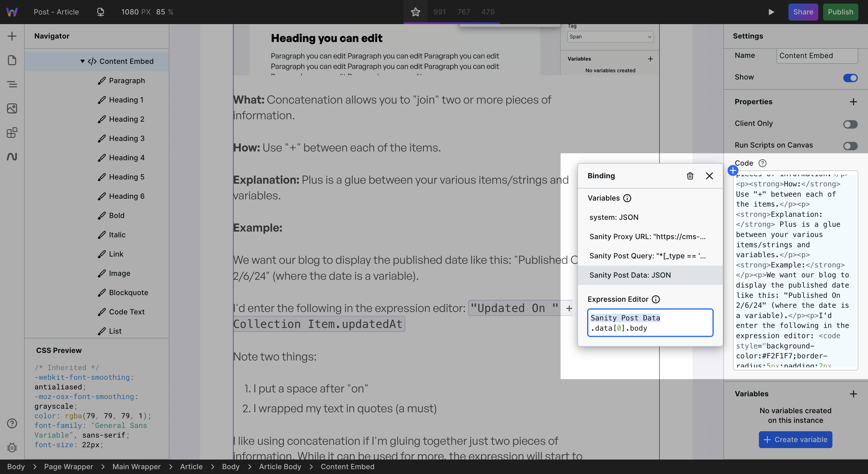
Task: Open the Post - Article page menu
Action: (56, 12)
